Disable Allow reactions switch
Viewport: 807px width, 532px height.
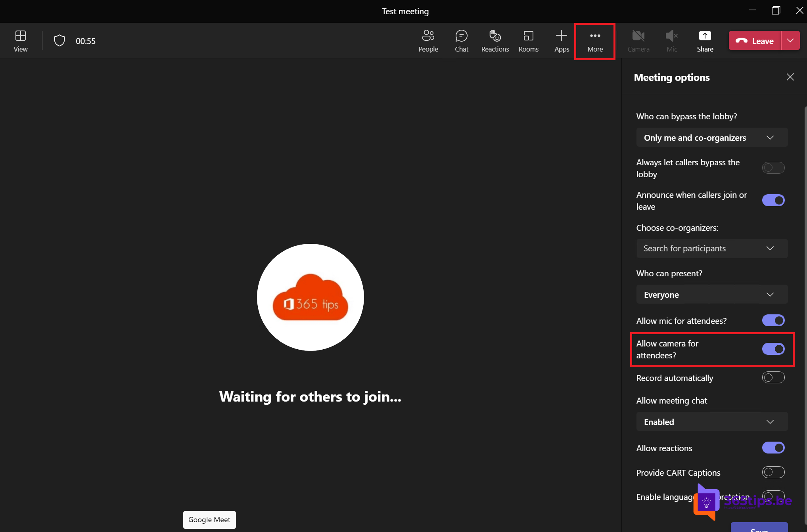pyautogui.click(x=773, y=448)
